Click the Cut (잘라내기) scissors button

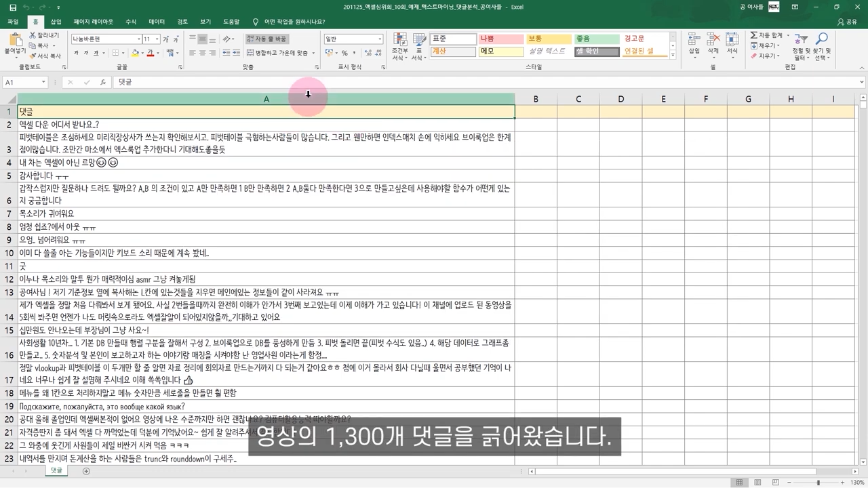(45, 35)
